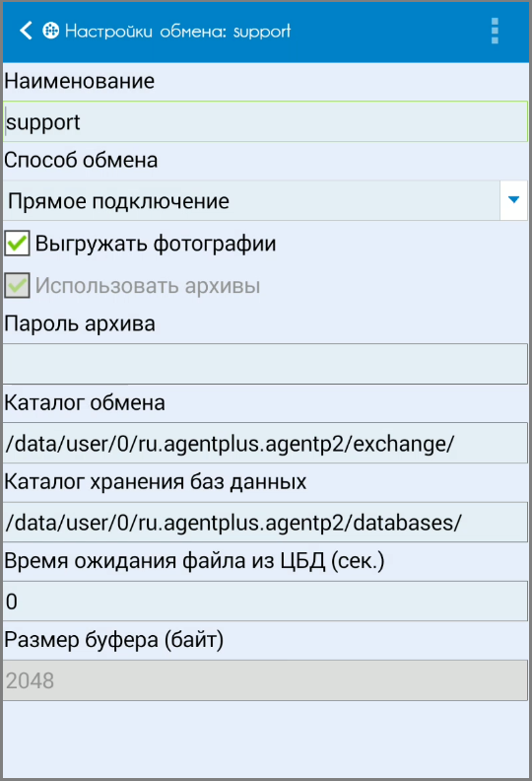Tap the 'Использовать архивы' label text
The height and width of the screenshot is (781, 532).
point(148,286)
